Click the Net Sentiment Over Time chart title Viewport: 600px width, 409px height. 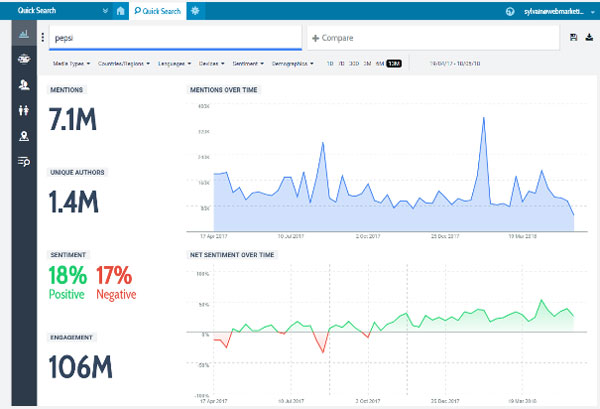(232, 255)
